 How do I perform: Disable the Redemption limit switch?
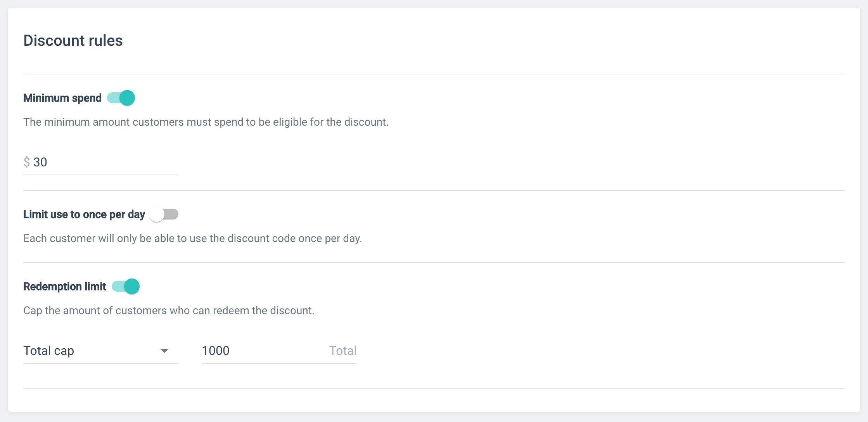tap(126, 286)
